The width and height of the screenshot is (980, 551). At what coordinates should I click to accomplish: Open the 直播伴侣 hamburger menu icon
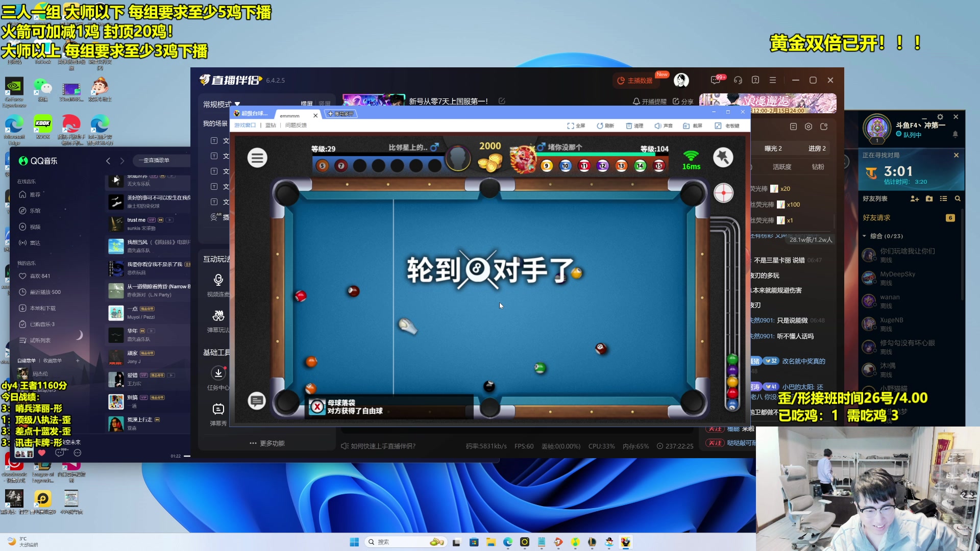pos(773,80)
